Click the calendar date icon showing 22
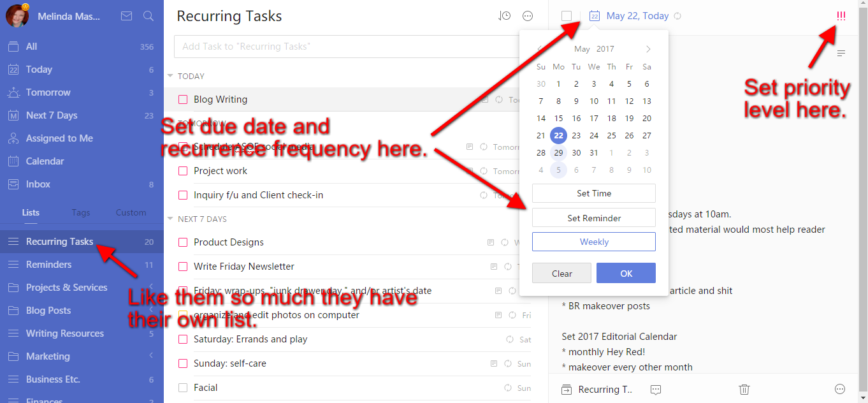Screen dimensions: 868x403 pyautogui.click(x=594, y=15)
